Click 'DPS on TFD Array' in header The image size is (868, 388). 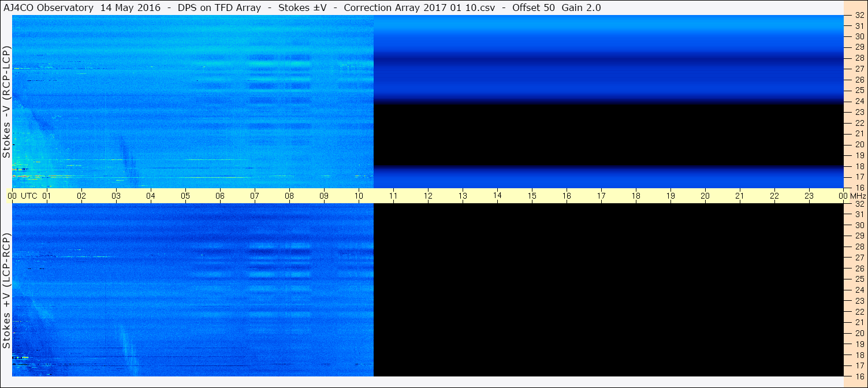pos(219,8)
